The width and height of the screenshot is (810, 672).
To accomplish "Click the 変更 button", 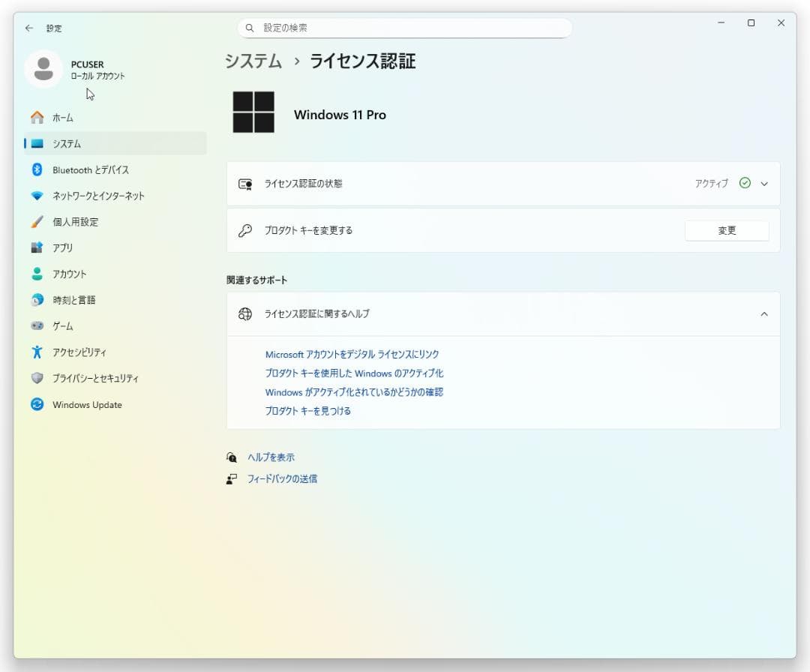I will (x=726, y=230).
